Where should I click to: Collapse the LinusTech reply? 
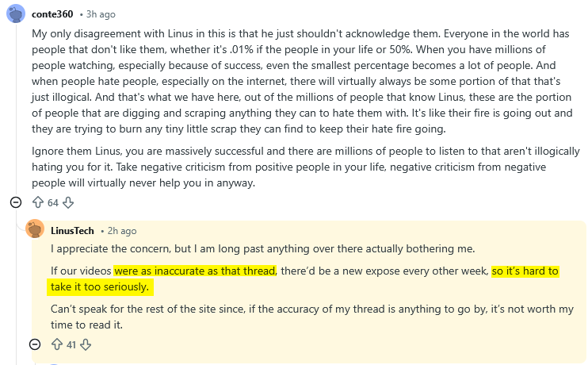pos(35,344)
